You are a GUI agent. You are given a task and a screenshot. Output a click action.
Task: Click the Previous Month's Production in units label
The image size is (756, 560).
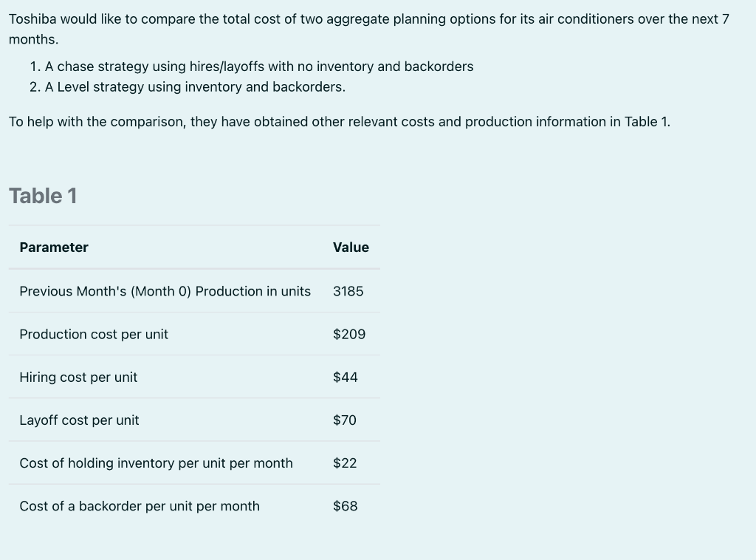165,291
